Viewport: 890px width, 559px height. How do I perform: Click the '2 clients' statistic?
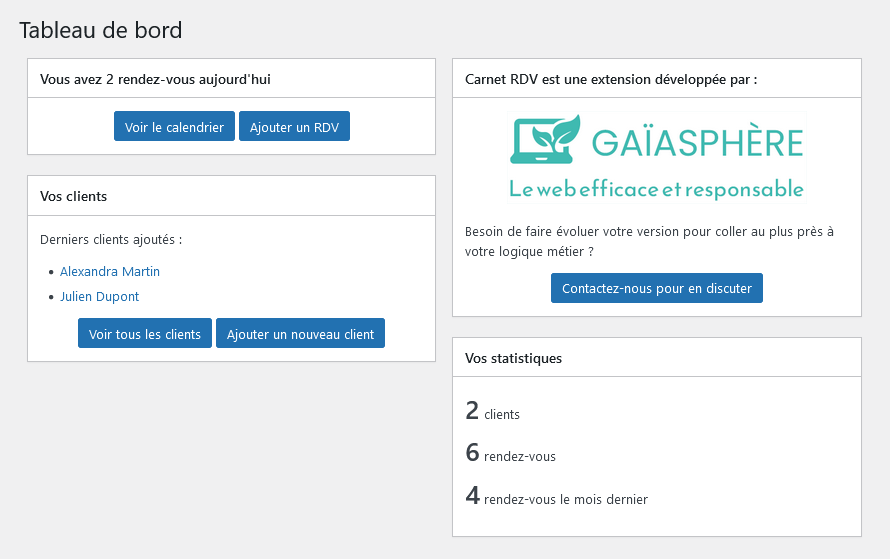coord(493,411)
